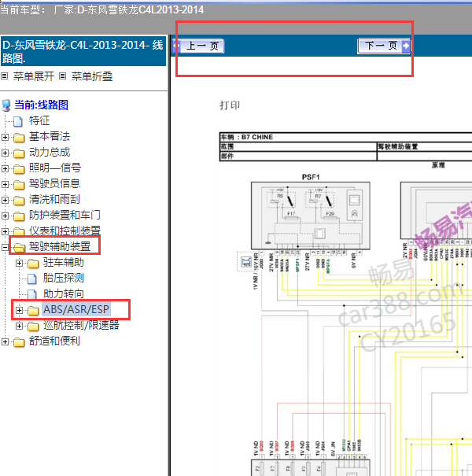
Task: Expand the 驾驶员信息 folder
Action: click(x=5, y=184)
